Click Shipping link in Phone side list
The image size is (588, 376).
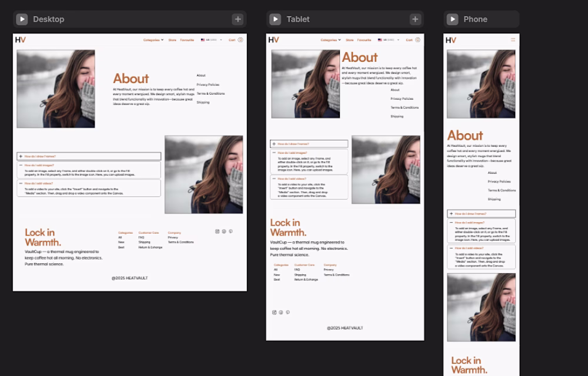tap(495, 199)
